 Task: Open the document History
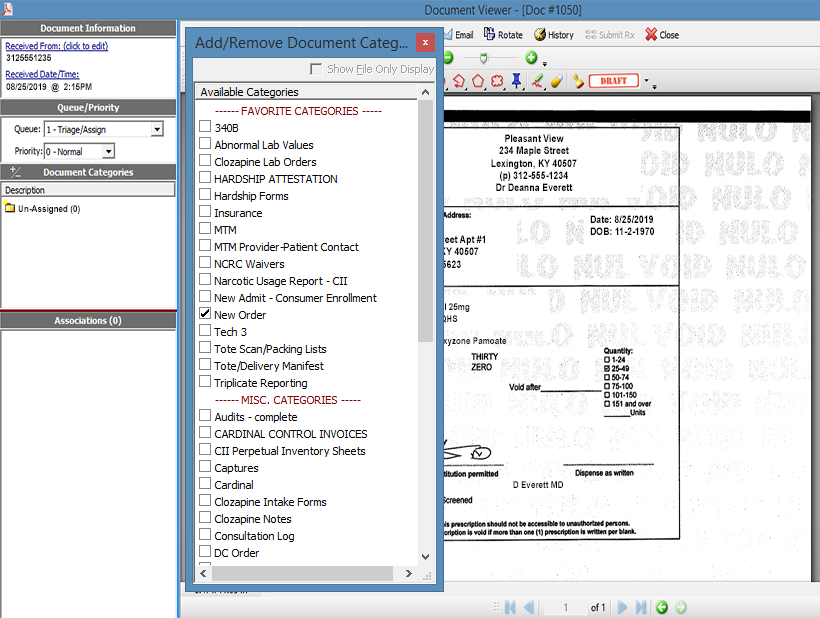pyautogui.click(x=553, y=34)
